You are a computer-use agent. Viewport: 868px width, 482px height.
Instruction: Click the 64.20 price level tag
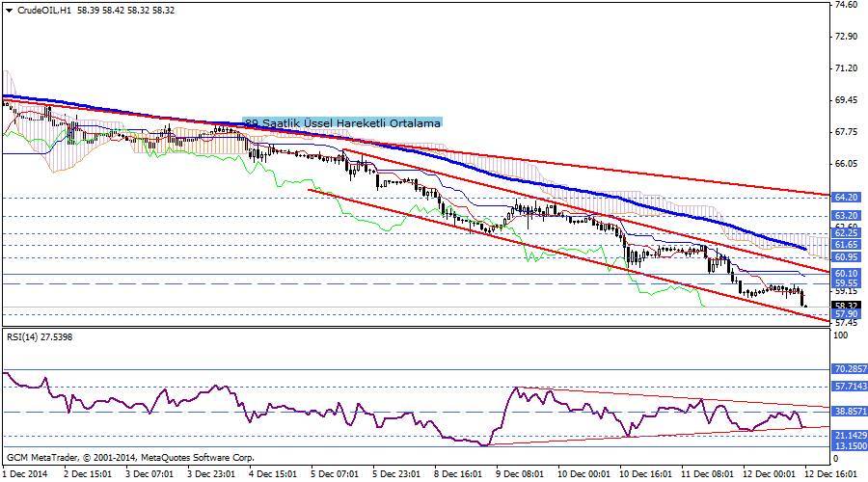click(x=846, y=197)
